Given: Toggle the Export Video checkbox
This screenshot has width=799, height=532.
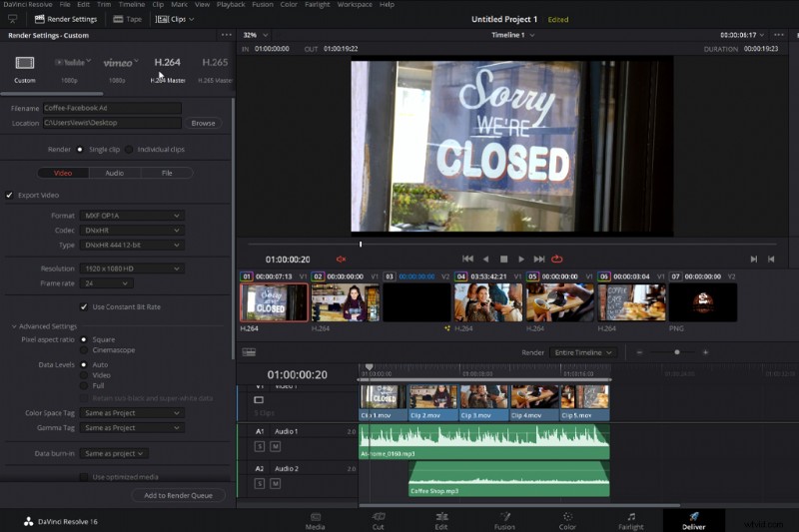Looking at the screenshot, I should point(9,195).
